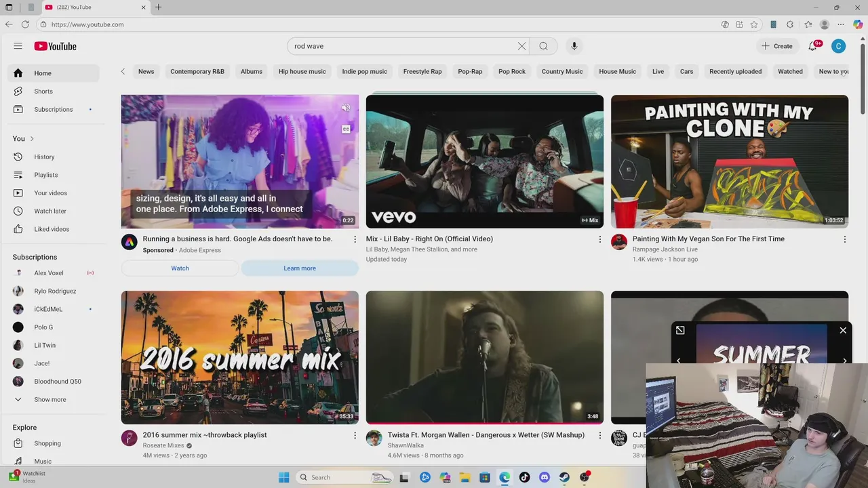Open options for Lil Baby Right On mix

tap(599, 239)
